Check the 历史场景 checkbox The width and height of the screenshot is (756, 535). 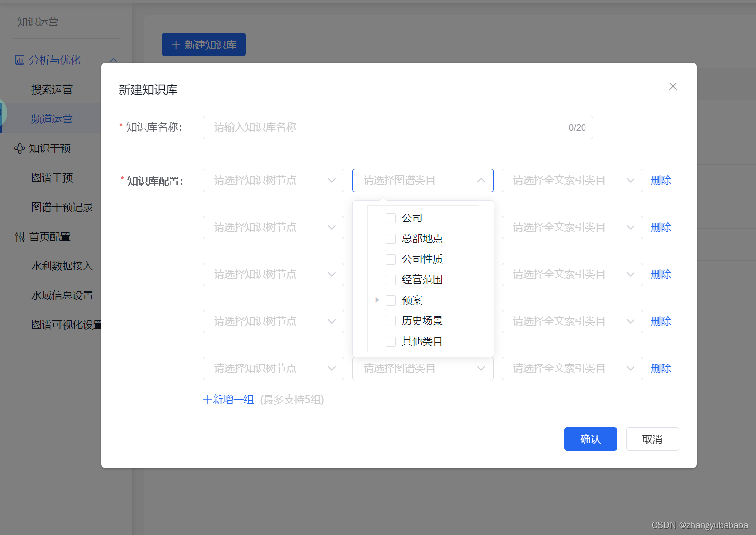pos(390,321)
